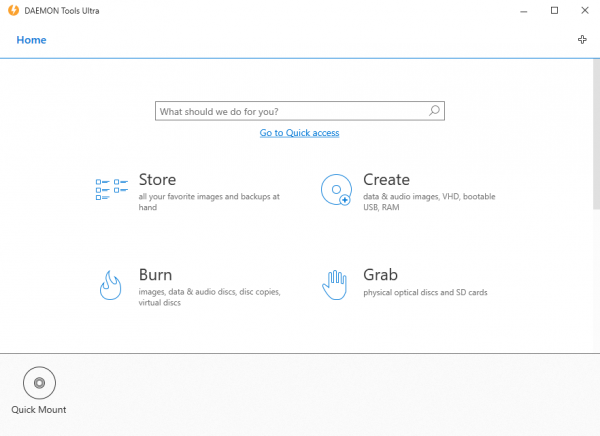Screen dimensions: 600x436
Task: Click 'physical optical discs and SD cards' text
Action: (x=425, y=292)
